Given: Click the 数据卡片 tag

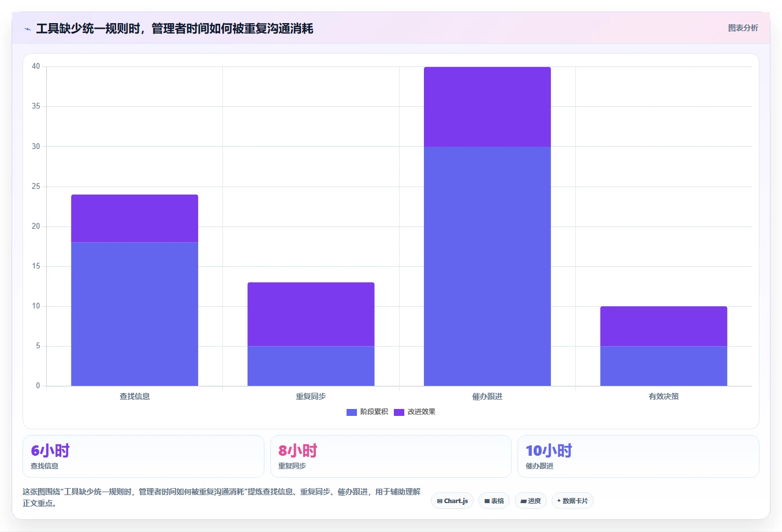Looking at the screenshot, I should (x=572, y=501).
